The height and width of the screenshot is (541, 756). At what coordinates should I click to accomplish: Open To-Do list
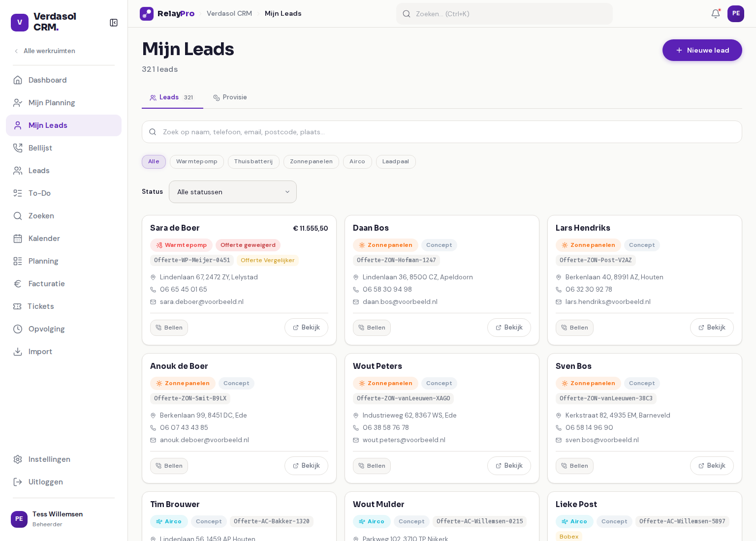pyautogui.click(x=63, y=193)
